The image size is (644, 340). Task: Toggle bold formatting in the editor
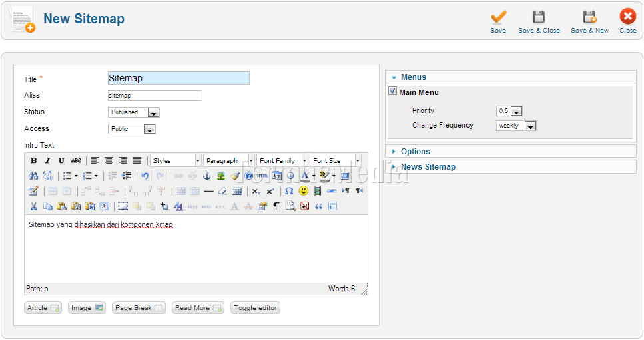pyautogui.click(x=34, y=161)
